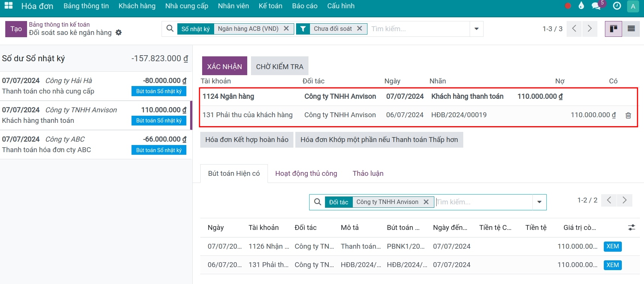Go to previous page of journal items
Screen dimensions: 644x284
click(x=609, y=200)
